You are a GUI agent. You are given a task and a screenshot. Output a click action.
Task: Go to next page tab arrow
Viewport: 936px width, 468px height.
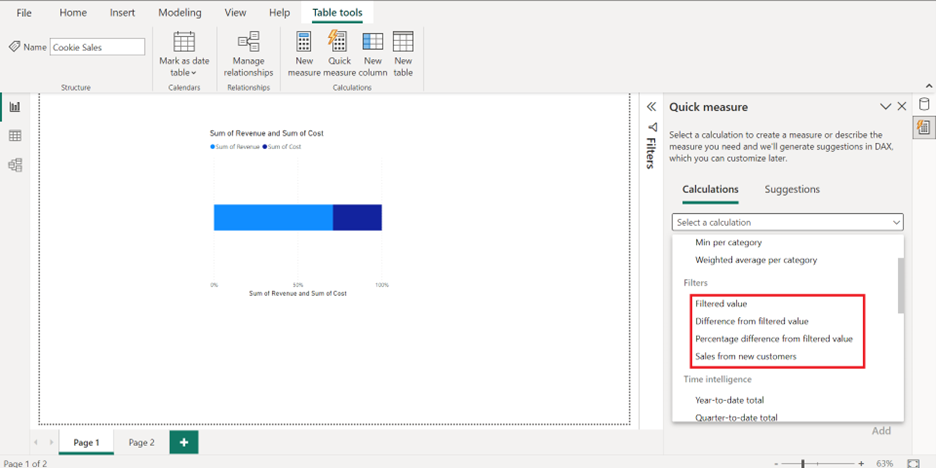coord(50,442)
